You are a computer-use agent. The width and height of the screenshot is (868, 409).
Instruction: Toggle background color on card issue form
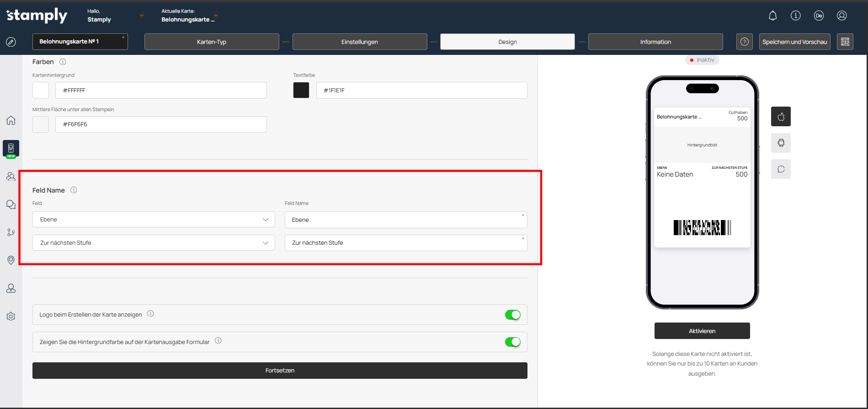pyautogui.click(x=512, y=342)
